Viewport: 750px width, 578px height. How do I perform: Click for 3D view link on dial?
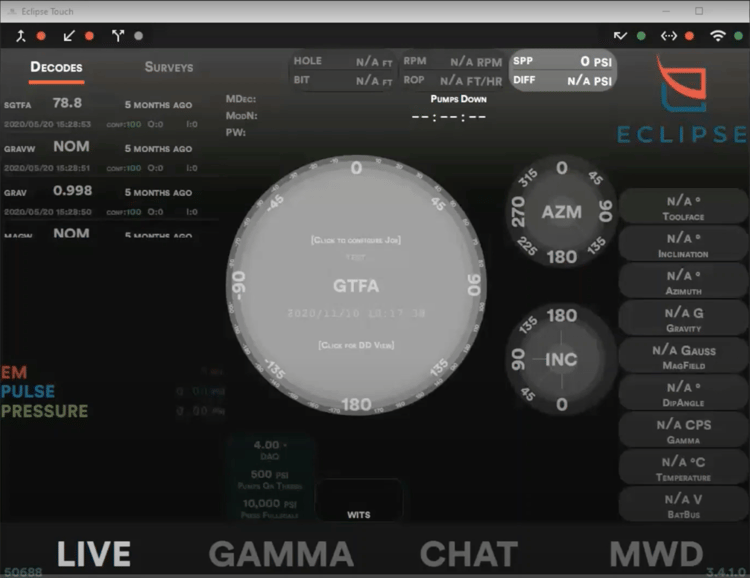pyautogui.click(x=356, y=345)
